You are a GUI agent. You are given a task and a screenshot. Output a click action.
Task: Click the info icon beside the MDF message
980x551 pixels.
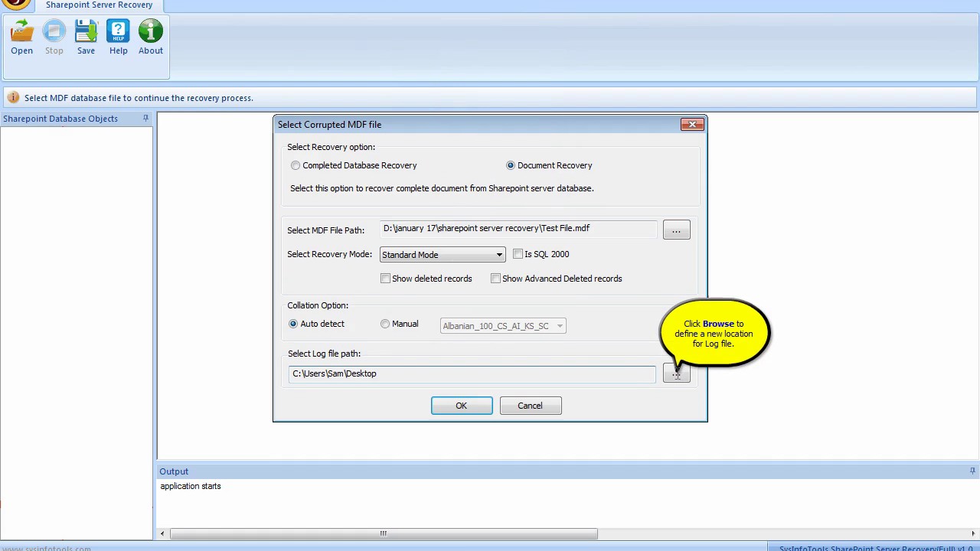tap(13, 98)
